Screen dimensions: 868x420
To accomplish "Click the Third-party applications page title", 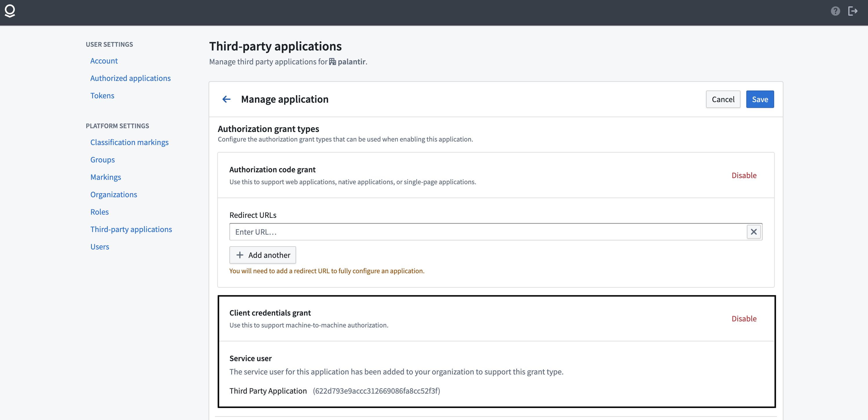I will (x=275, y=46).
